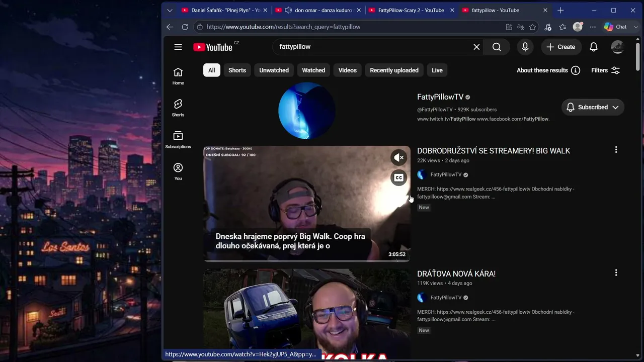This screenshot has height=362, width=644.
Task: Start voice search with the microphone
Action: [525, 47]
